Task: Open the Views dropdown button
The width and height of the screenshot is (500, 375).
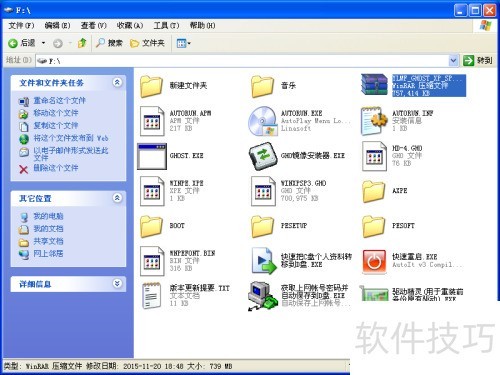Action: (183, 43)
